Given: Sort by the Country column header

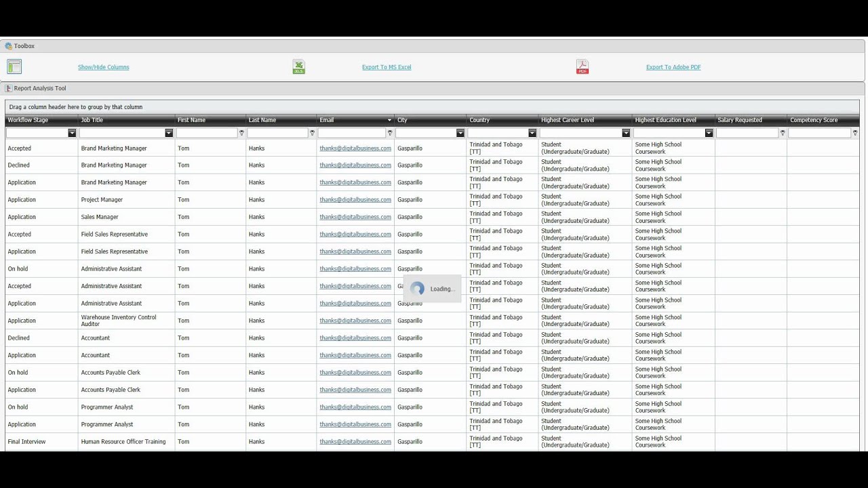Looking at the screenshot, I should coord(479,120).
